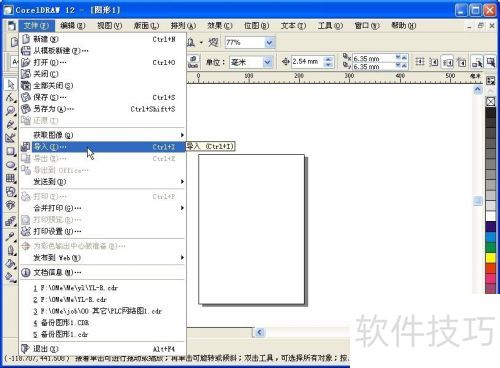This screenshot has height=368, width=500.
Task: Choose 保存 from File menu
Action: (103, 97)
